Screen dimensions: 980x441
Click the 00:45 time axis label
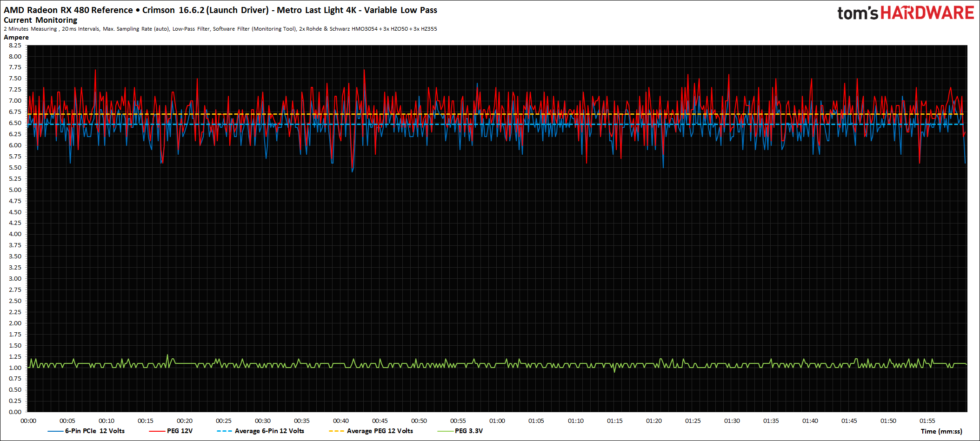coord(380,421)
